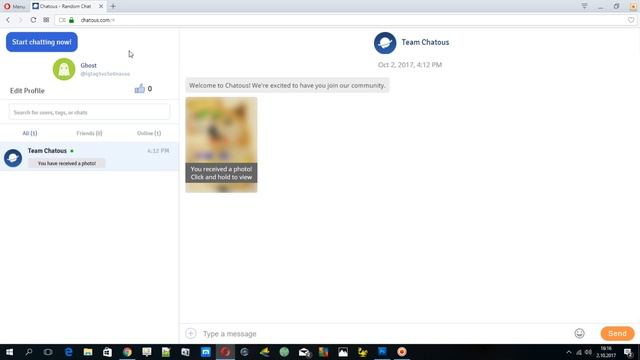The height and width of the screenshot is (360, 640).
Task: Reload the current page
Action: 33,20
